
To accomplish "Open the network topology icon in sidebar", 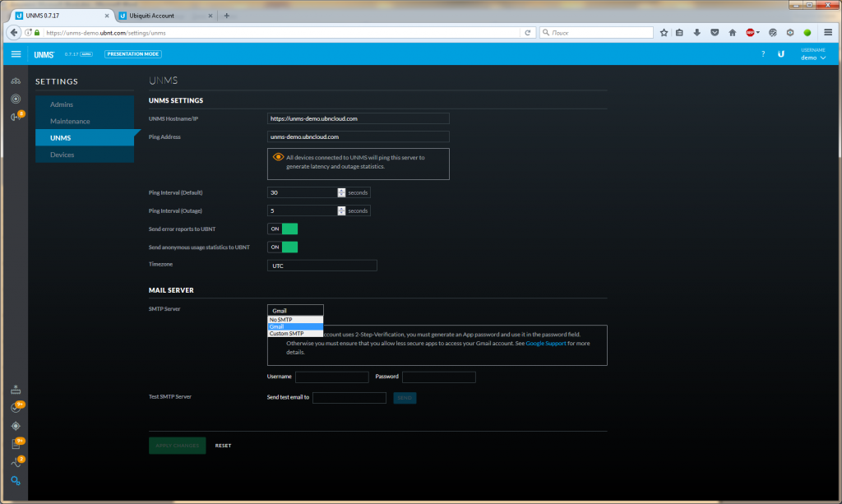I will coord(16,81).
